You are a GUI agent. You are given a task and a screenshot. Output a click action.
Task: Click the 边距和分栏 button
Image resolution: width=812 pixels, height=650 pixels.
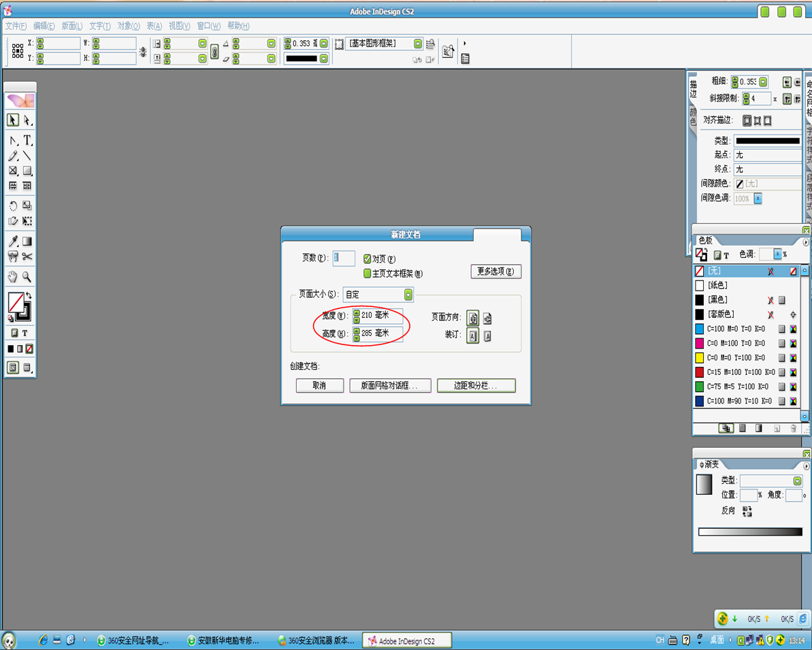476,385
